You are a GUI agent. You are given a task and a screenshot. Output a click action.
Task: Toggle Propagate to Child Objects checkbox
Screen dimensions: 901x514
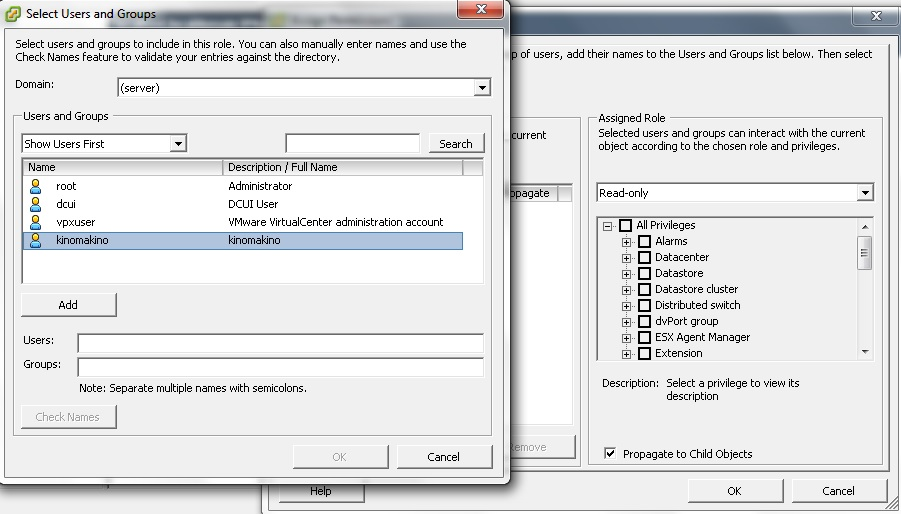click(x=610, y=454)
